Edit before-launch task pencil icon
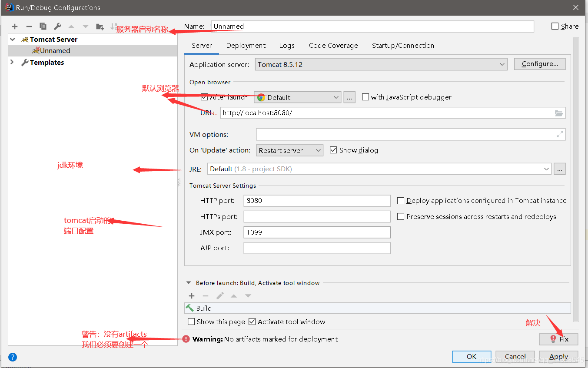 (x=220, y=296)
